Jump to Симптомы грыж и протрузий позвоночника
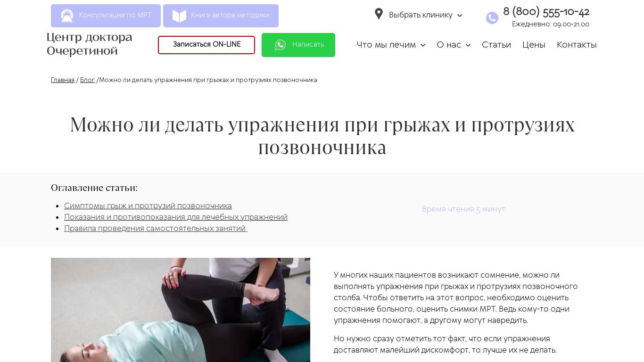 [x=148, y=206]
